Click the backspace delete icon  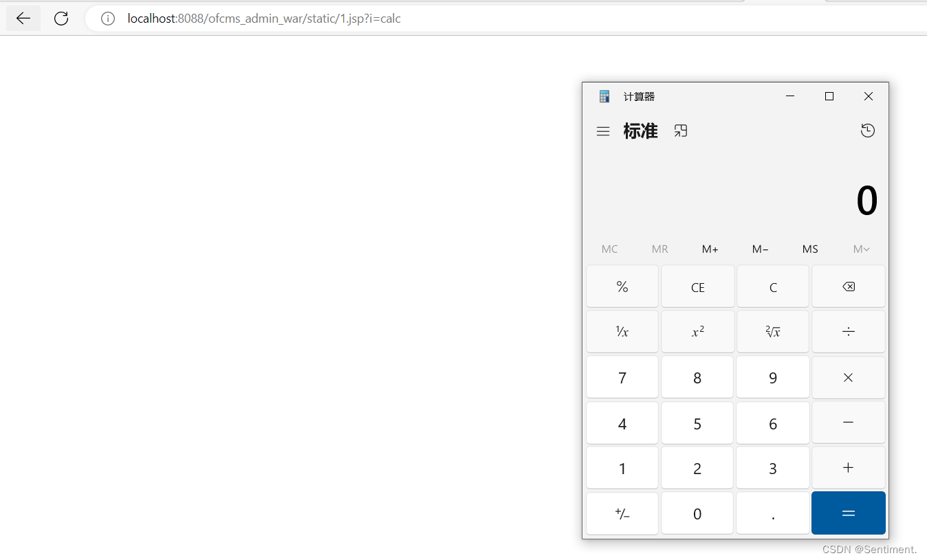coord(849,287)
